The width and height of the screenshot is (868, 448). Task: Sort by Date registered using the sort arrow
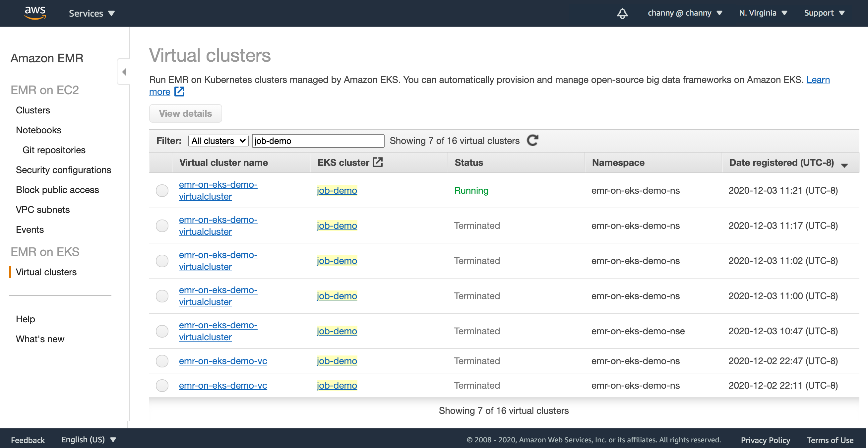pos(844,165)
